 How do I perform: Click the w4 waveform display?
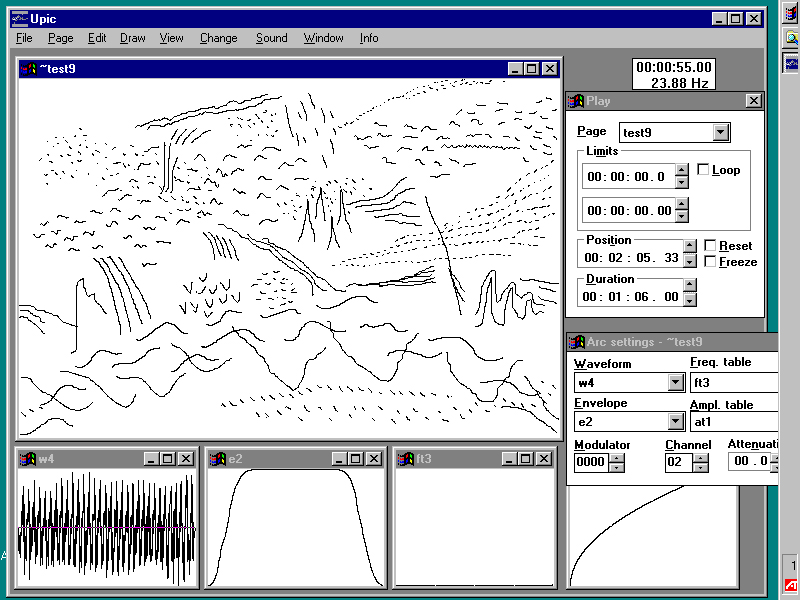click(x=107, y=527)
